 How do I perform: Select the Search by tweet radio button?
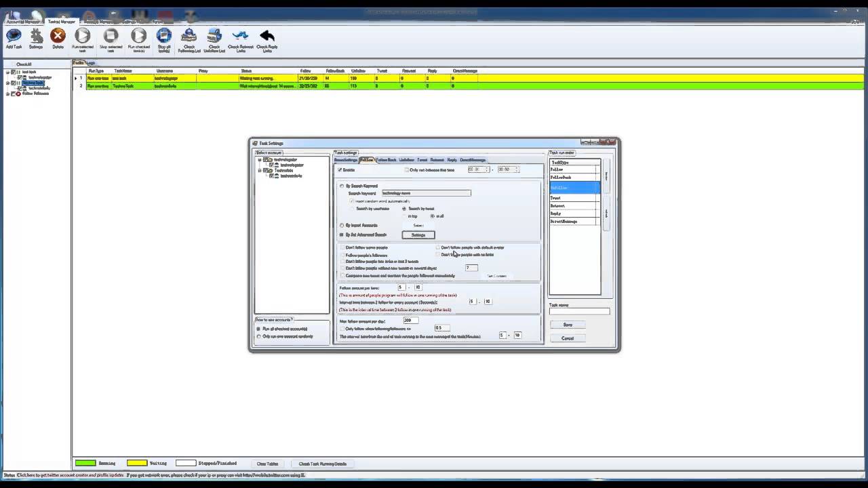[x=405, y=209]
